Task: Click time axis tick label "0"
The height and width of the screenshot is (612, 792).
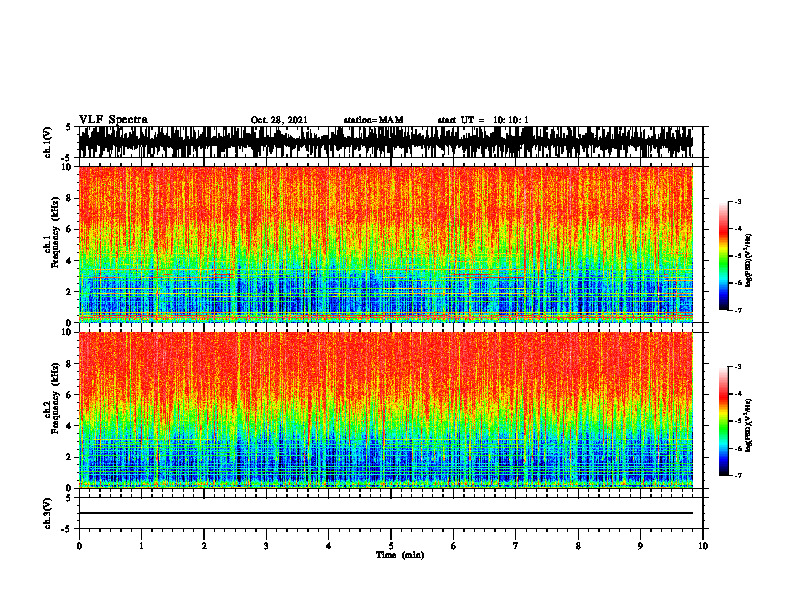Action: [x=79, y=546]
